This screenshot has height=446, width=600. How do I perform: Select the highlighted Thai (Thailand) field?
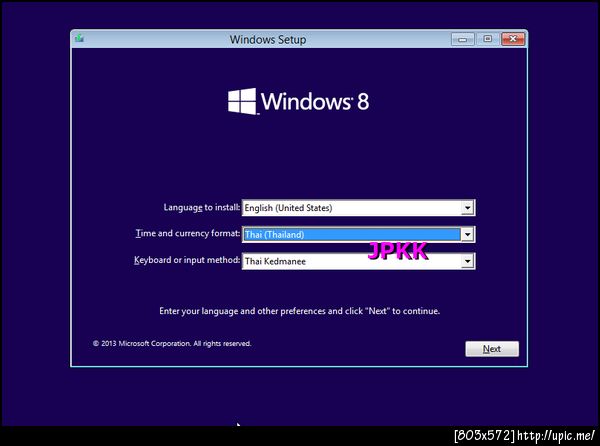pos(359,234)
